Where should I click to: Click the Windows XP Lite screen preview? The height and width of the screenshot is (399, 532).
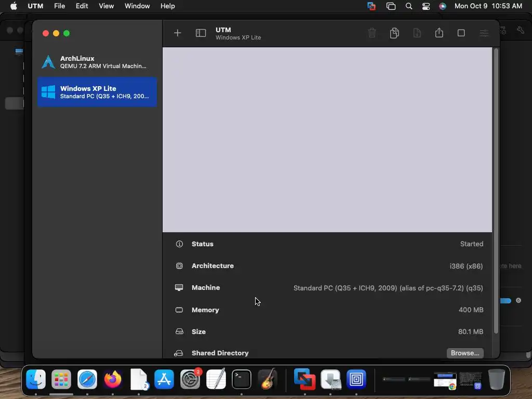coord(327,140)
